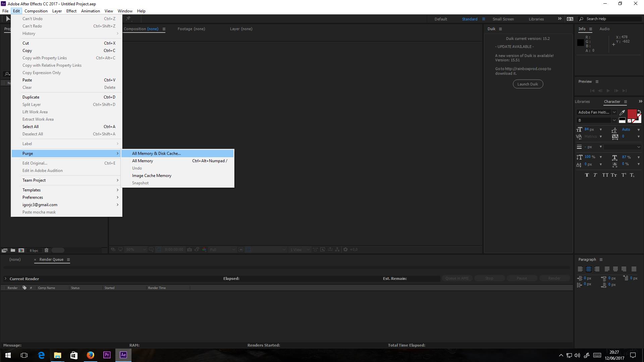This screenshot has width=644, height=362.
Task: Open Render Queue panel menu icon
Action: 68,259
